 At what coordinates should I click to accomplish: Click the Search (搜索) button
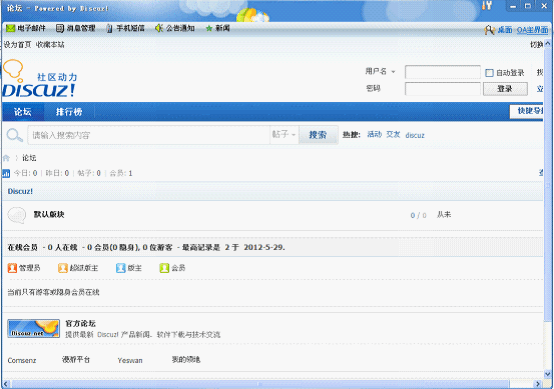pyautogui.click(x=318, y=135)
